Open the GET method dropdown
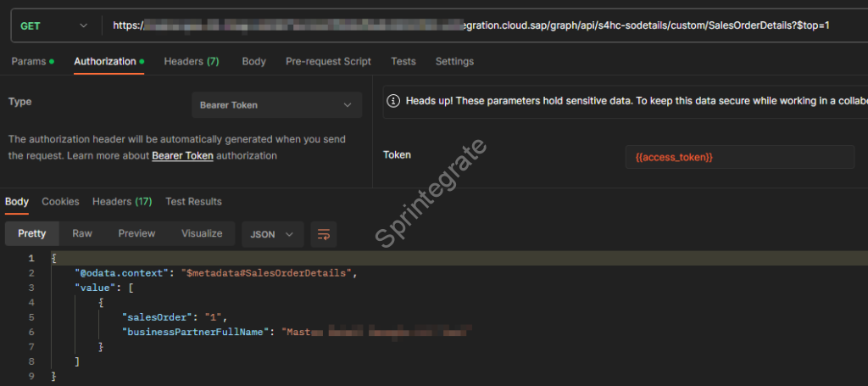868x386 pixels. 53,25
